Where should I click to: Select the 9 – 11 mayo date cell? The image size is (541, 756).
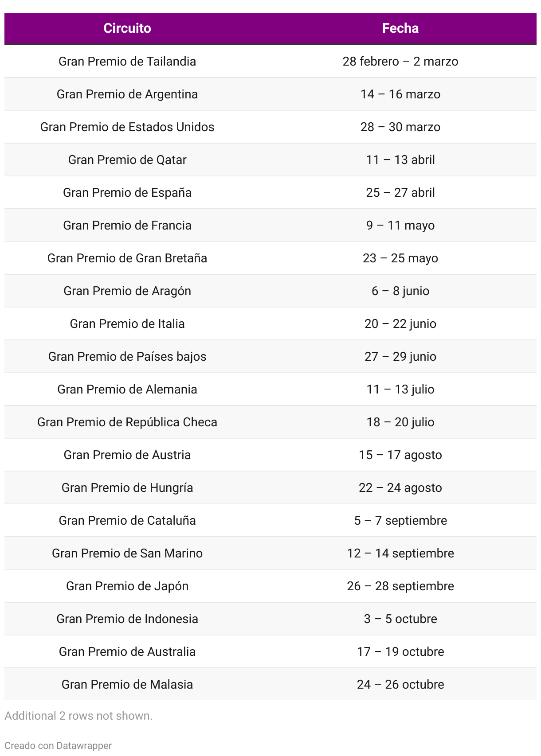[x=400, y=226]
